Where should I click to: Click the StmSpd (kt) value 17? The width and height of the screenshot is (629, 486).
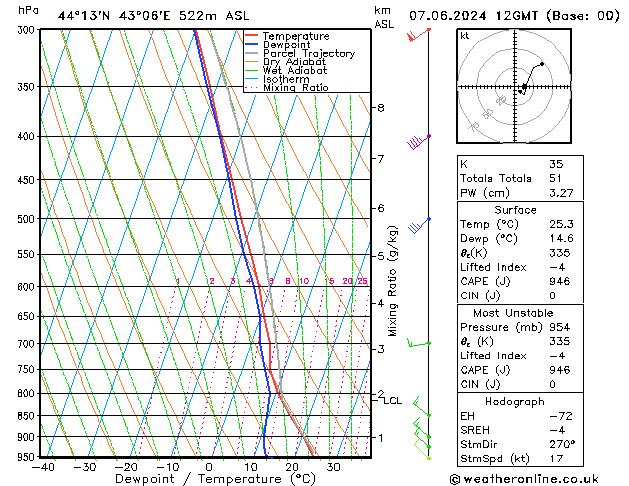556,458
